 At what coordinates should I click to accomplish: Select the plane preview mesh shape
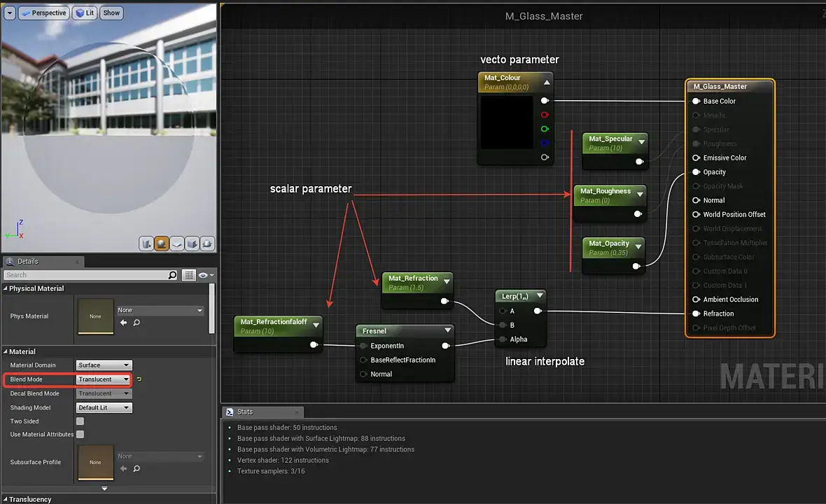coord(176,244)
